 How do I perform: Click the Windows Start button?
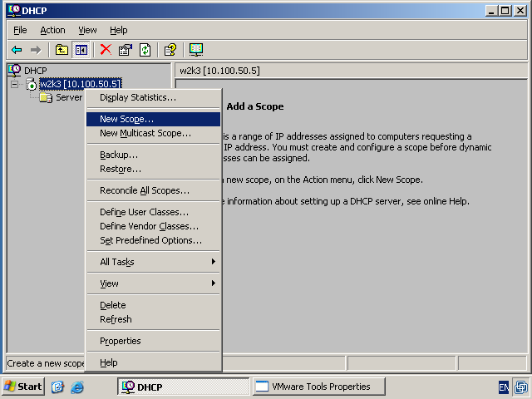pyautogui.click(x=23, y=387)
